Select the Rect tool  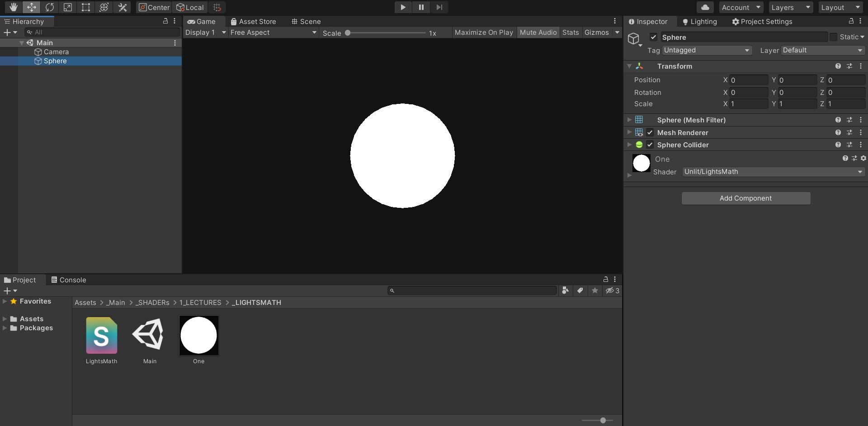[x=86, y=7]
